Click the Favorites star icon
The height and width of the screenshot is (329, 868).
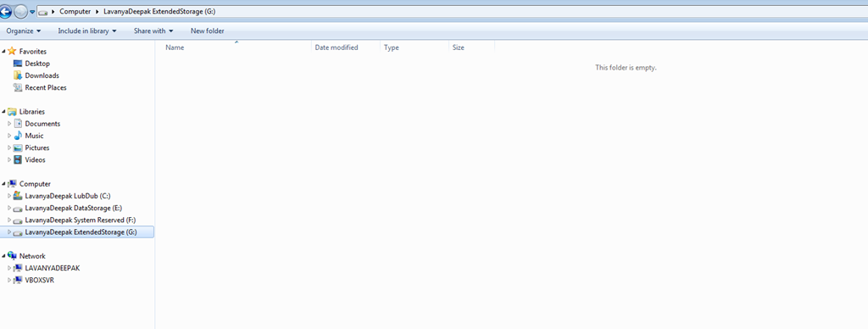point(12,51)
